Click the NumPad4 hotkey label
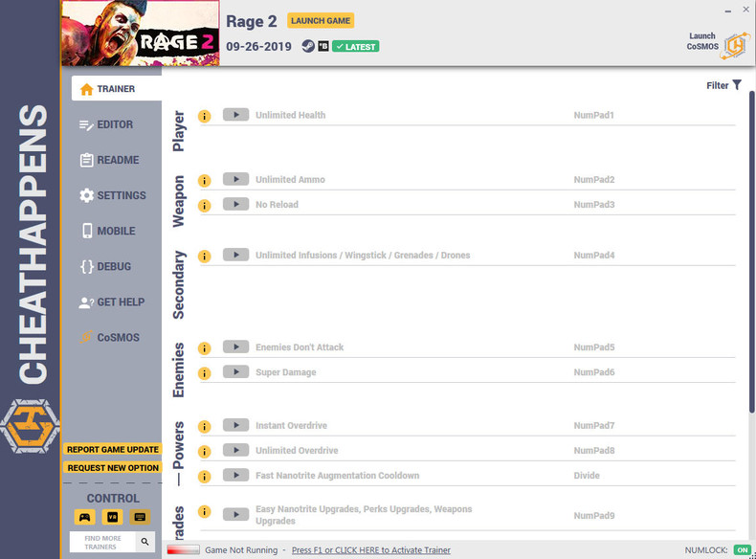This screenshot has width=756, height=559. [x=594, y=256]
